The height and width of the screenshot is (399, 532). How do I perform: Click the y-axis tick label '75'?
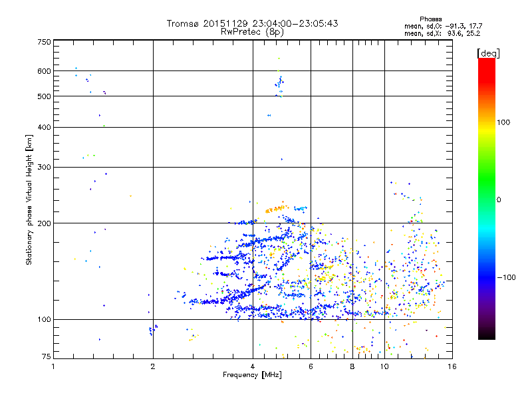pyautogui.click(x=47, y=356)
